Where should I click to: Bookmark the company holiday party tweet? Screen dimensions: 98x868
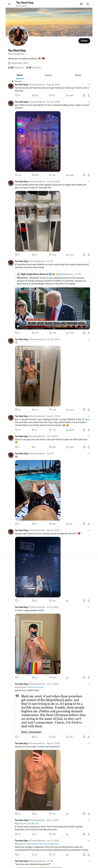point(84,175)
